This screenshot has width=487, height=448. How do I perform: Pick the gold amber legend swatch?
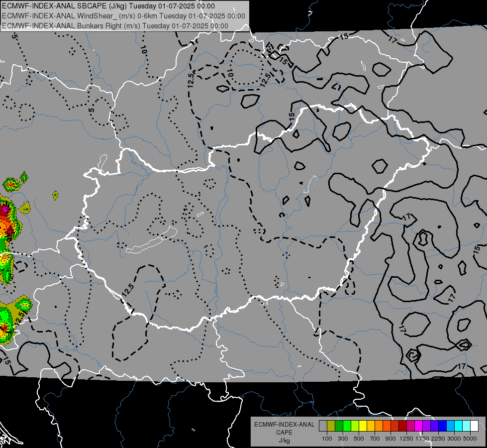(371, 426)
